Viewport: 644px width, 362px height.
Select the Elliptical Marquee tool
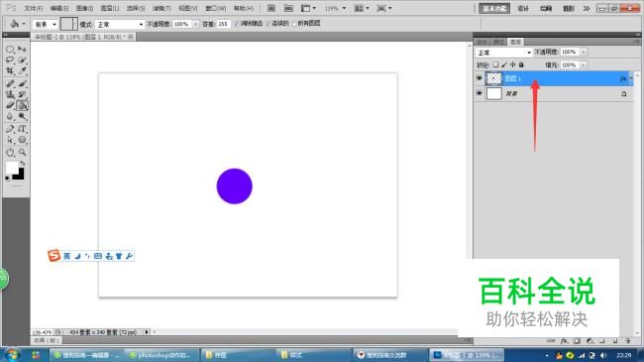coord(10,50)
